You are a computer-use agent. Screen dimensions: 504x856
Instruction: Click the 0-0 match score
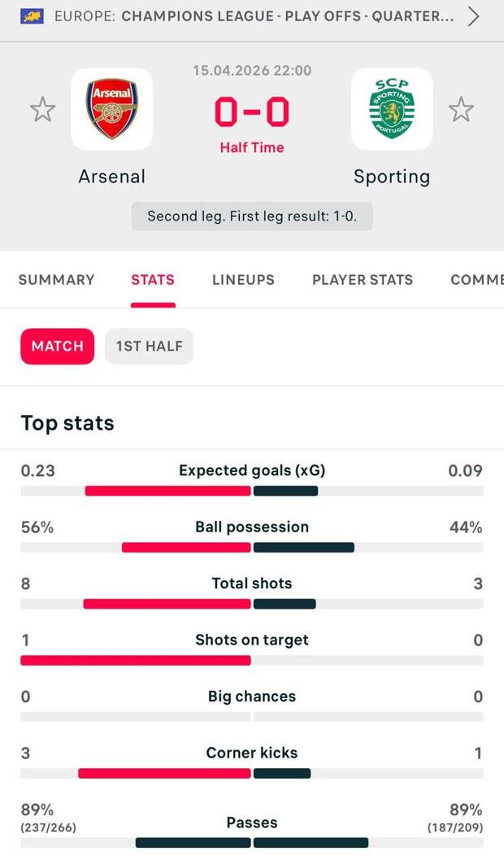pyautogui.click(x=252, y=113)
